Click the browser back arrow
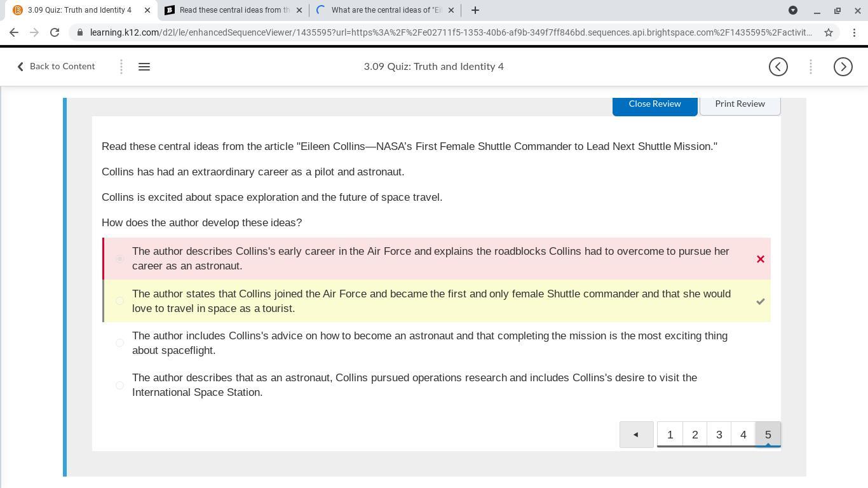Image resolution: width=868 pixels, height=488 pixels. pyautogui.click(x=14, y=32)
